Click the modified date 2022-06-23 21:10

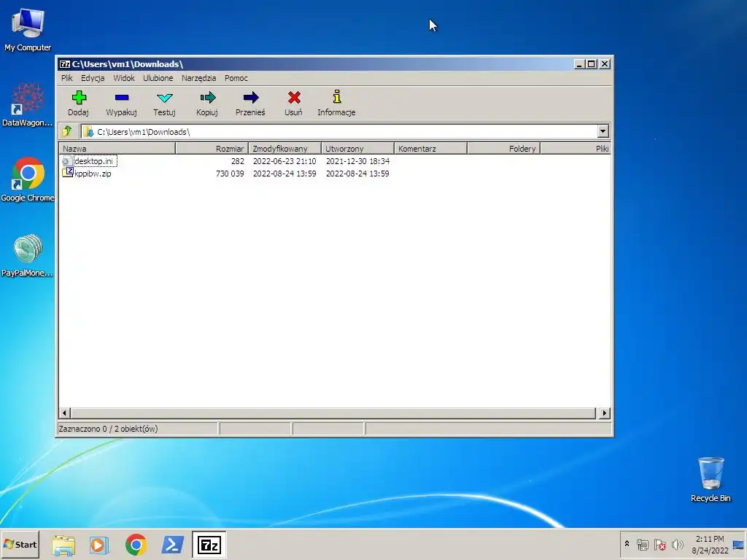pos(285,161)
